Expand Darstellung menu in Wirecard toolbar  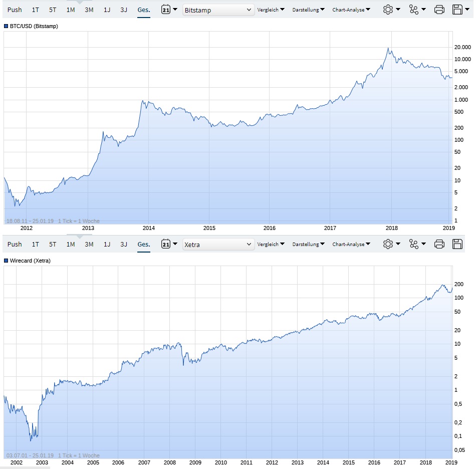[x=309, y=244]
